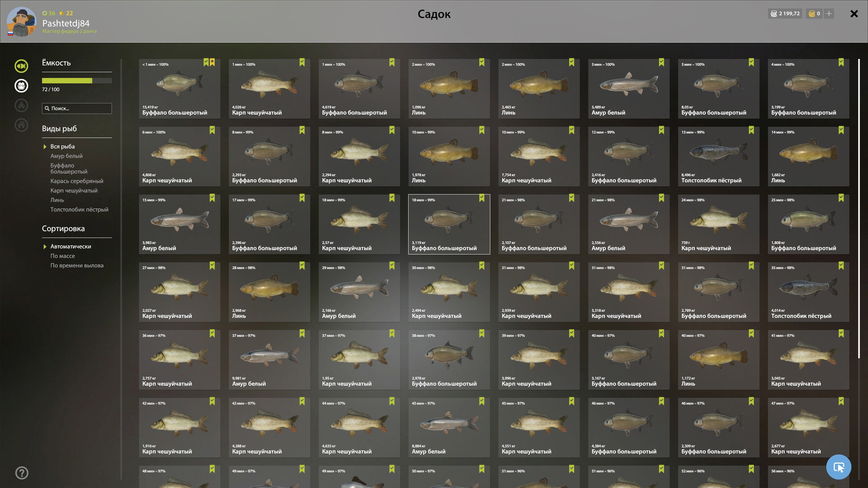
Task: Sort by По времени вылова
Action: click(77, 265)
